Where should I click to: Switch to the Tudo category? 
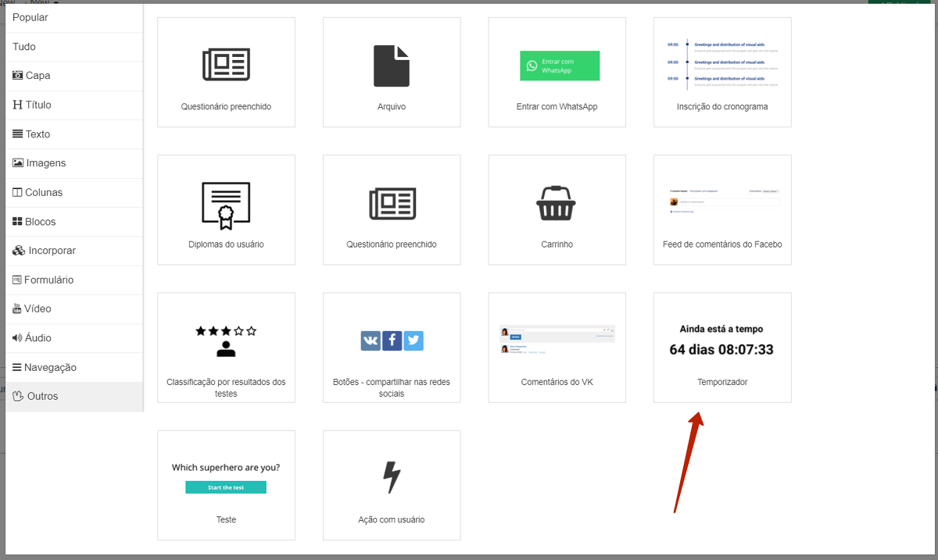tap(24, 47)
